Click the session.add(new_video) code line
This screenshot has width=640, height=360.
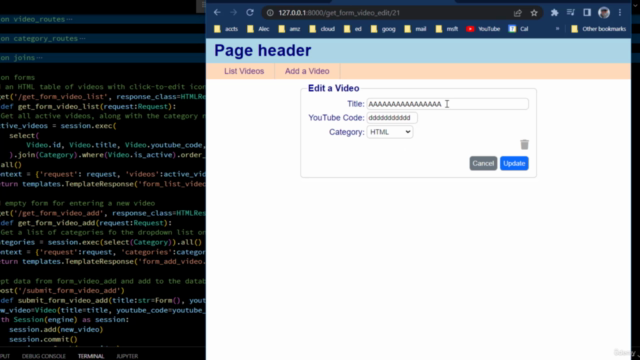pos(56,329)
